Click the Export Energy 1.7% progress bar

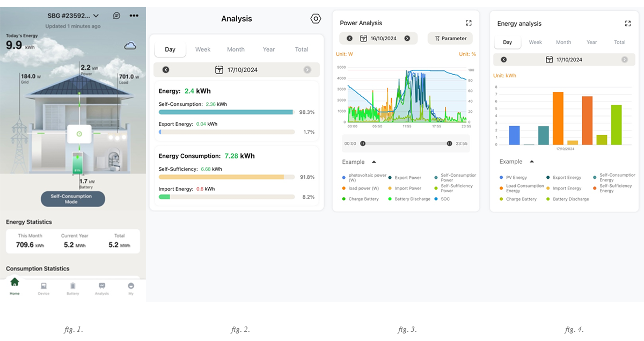(227, 132)
